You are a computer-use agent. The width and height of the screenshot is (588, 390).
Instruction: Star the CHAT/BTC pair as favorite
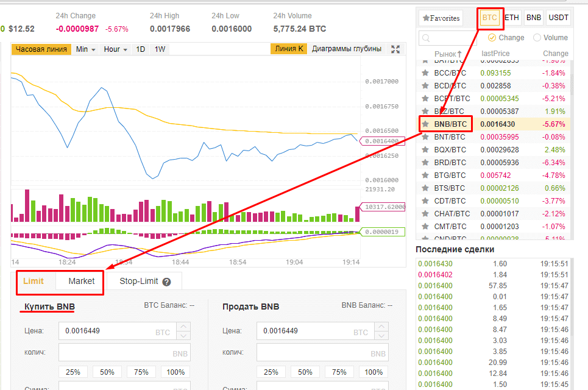[x=425, y=214]
